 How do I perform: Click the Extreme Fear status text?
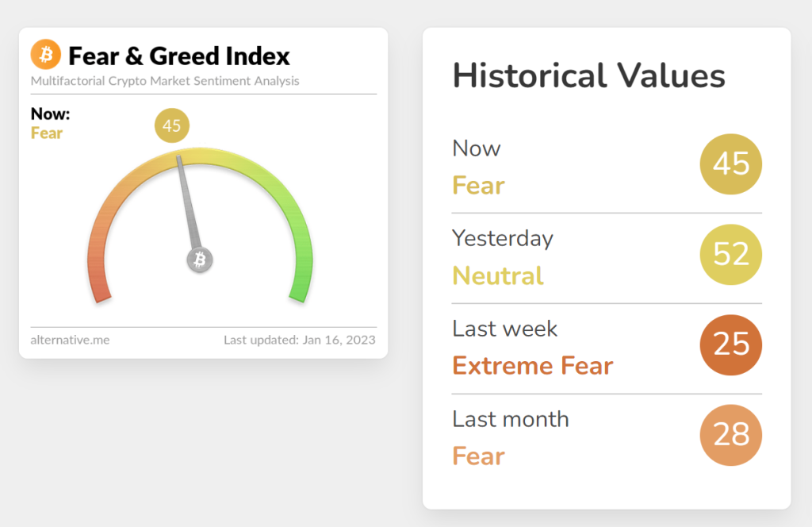coord(532,366)
